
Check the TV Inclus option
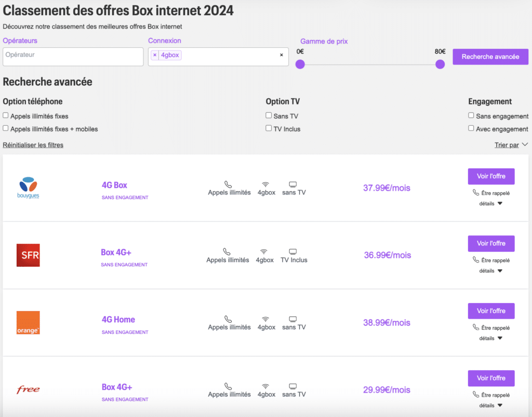[x=269, y=128]
